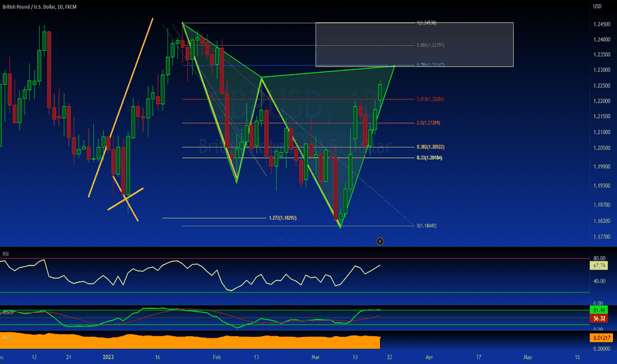Click the Fibonacci label 0(1.18040)
Image resolution: width=617 pixels, height=364 pixels.
point(426,226)
